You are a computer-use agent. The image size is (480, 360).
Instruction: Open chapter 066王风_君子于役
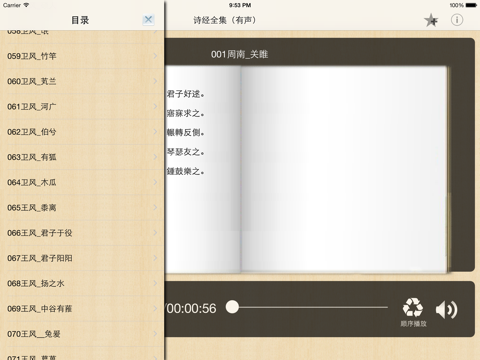click(x=82, y=233)
